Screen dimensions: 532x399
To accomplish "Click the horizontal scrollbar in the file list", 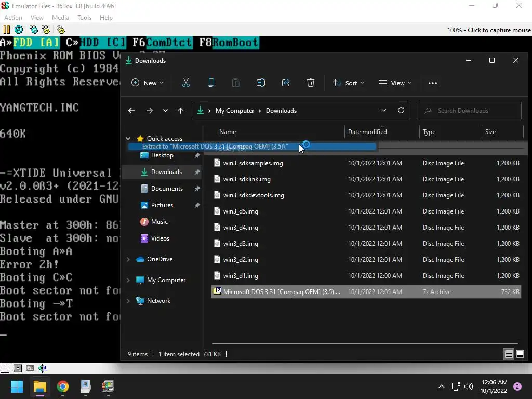I will [x=365, y=344].
